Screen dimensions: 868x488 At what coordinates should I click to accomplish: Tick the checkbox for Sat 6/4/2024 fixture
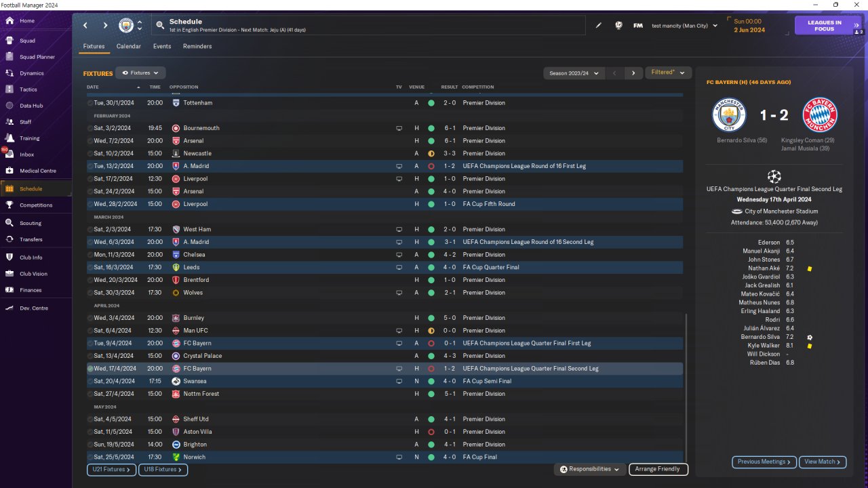click(90, 331)
